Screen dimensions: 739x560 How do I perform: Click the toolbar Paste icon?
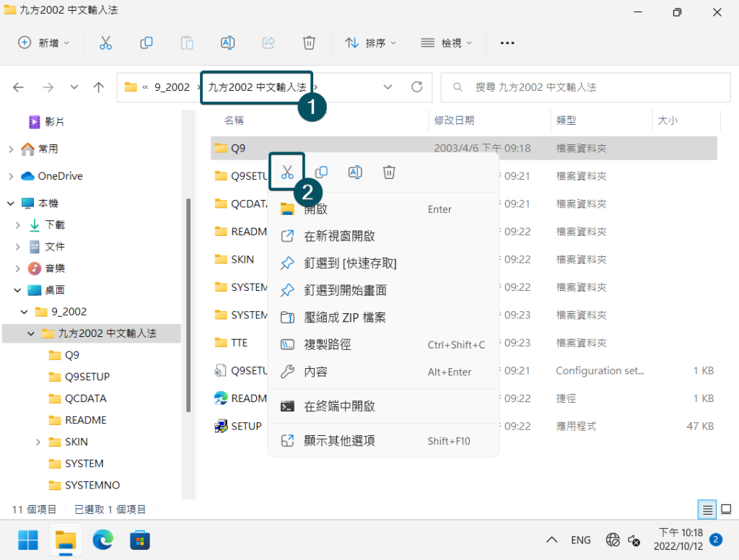(187, 43)
